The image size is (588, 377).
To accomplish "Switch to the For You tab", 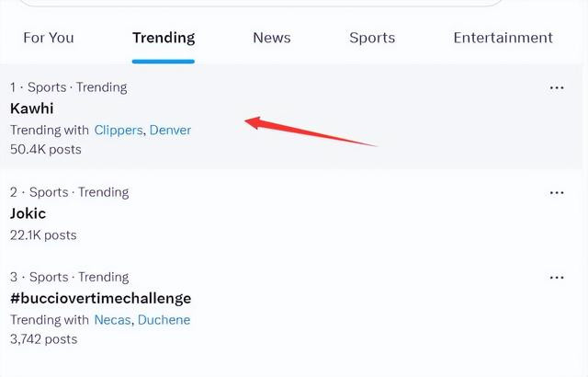I will (x=49, y=38).
